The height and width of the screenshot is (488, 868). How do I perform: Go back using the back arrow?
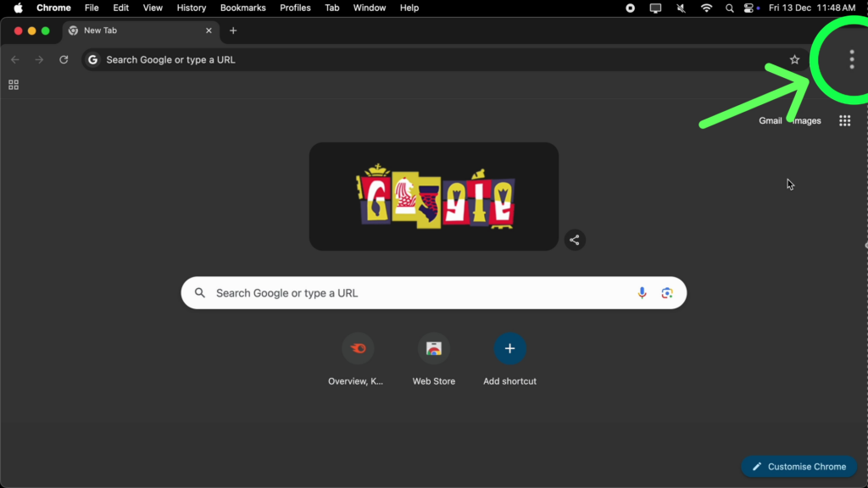point(15,60)
